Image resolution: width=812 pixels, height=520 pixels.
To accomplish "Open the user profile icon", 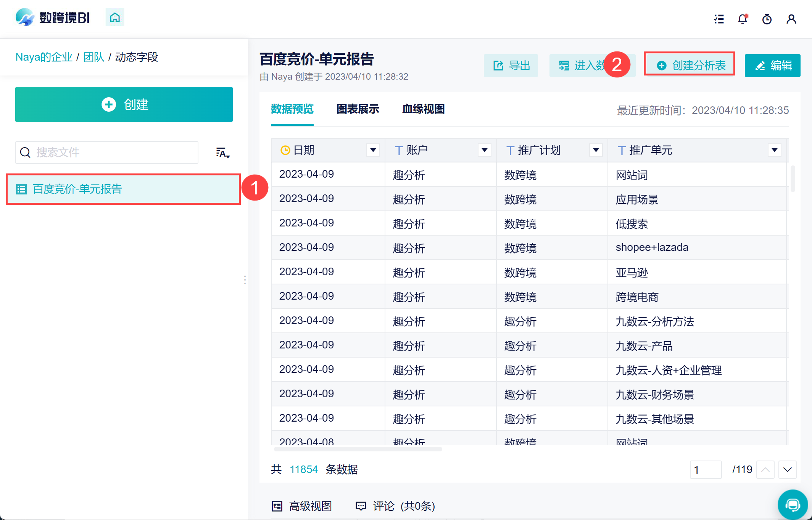I will [791, 19].
